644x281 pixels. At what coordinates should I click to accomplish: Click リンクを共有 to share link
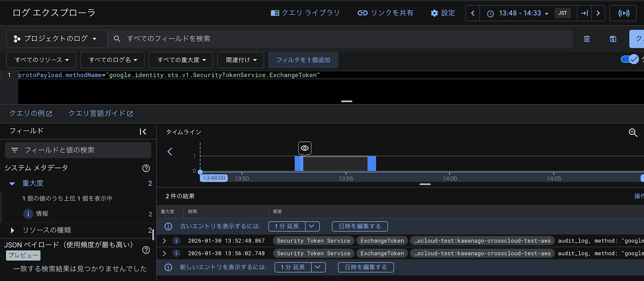[385, 13]
